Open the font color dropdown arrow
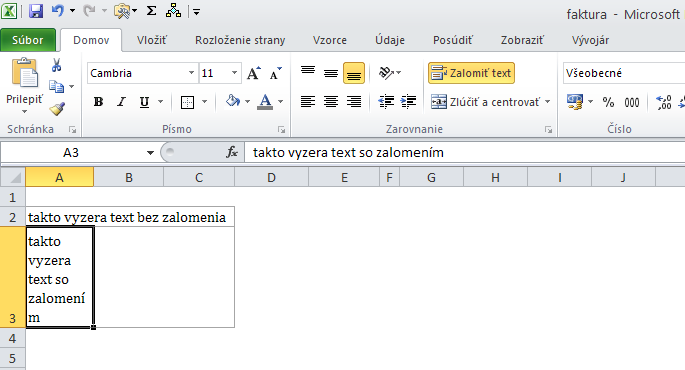Viewport: 685px width, 370px height. click(x=280, y=102)
